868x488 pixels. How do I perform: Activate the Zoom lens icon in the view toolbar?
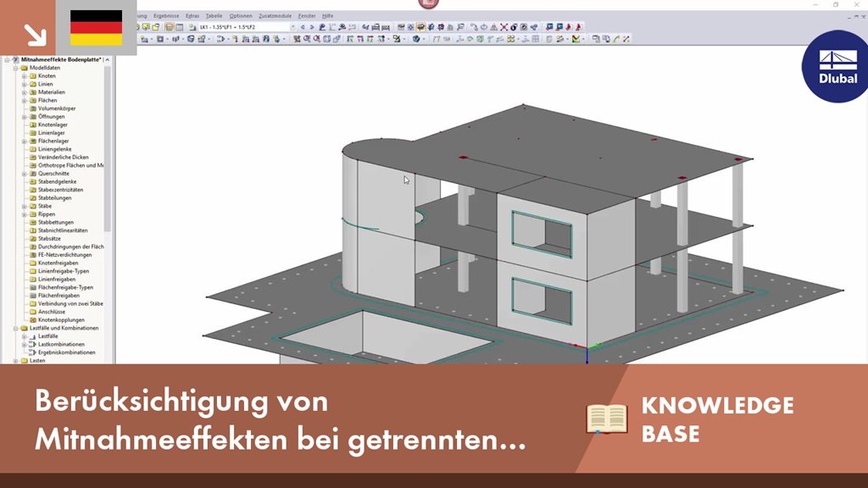click(x=306, y=38)
